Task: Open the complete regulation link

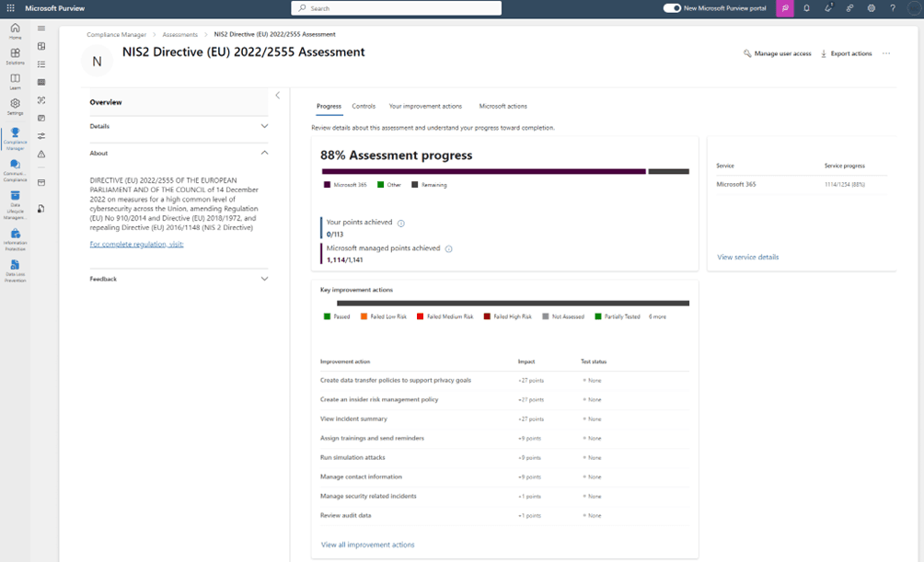Action: 137,245
